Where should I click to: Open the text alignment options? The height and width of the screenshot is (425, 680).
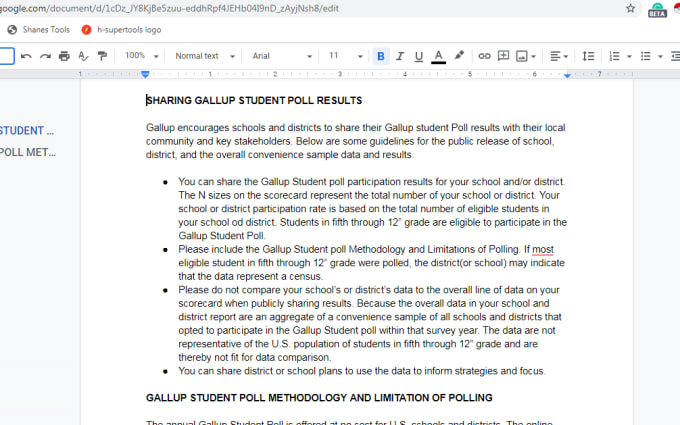tap(559, 56)
